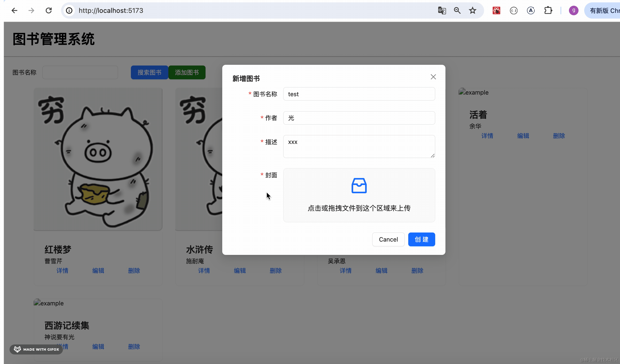Close the 新增图书 dialog with the X

(433, 77)
